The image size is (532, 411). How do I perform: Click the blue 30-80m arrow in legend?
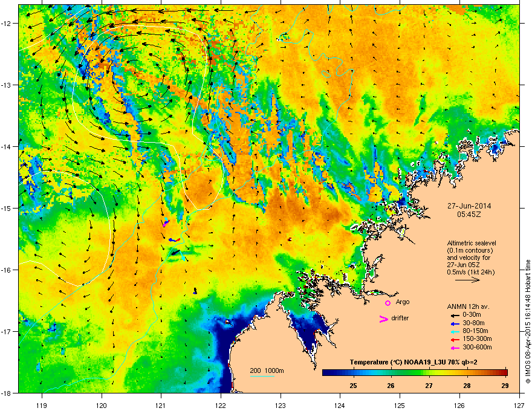click(455, 323)
